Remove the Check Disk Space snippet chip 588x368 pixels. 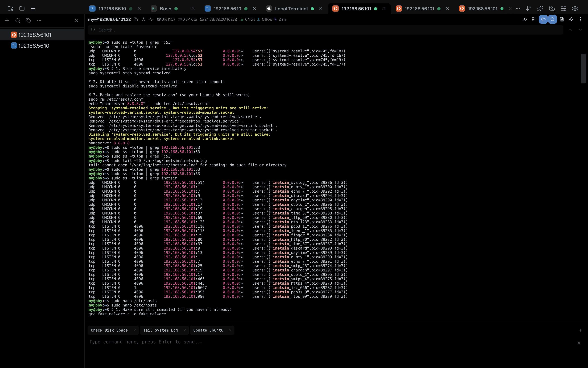click(x=135, y=330)
